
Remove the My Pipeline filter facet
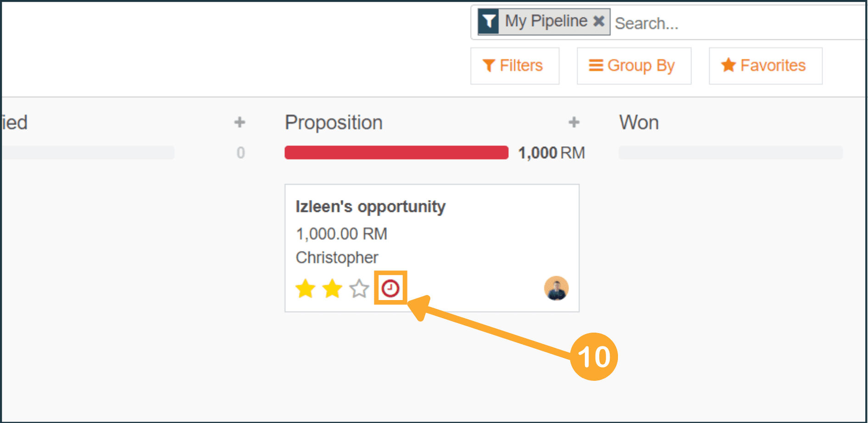pyautogui.click(x=599, y=21)
